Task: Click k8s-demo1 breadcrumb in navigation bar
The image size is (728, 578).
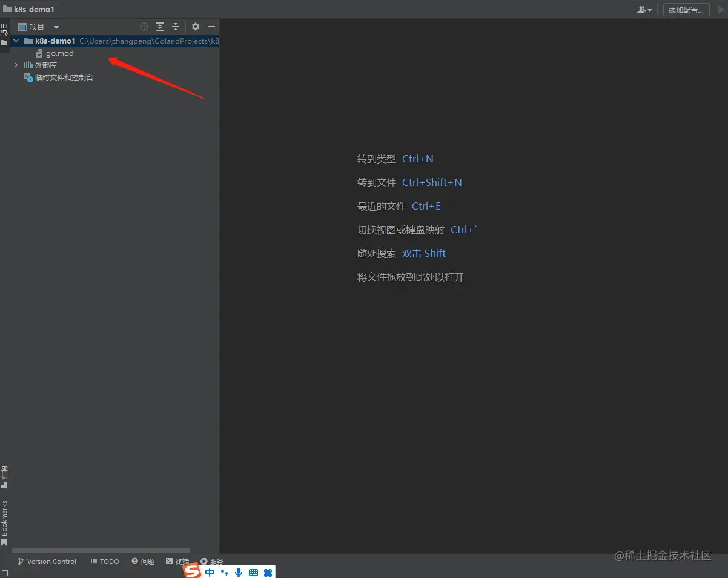Action: click(28, 9)
